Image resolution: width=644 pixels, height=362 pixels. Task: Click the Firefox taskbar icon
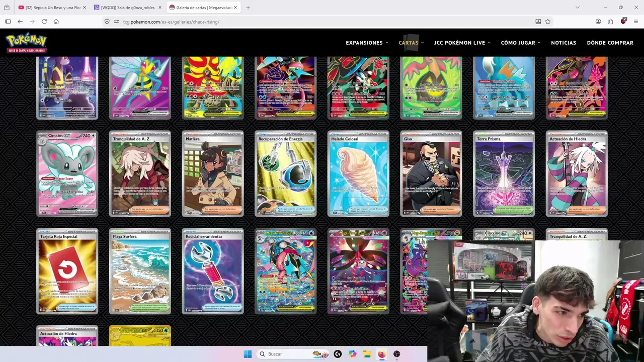382,354
